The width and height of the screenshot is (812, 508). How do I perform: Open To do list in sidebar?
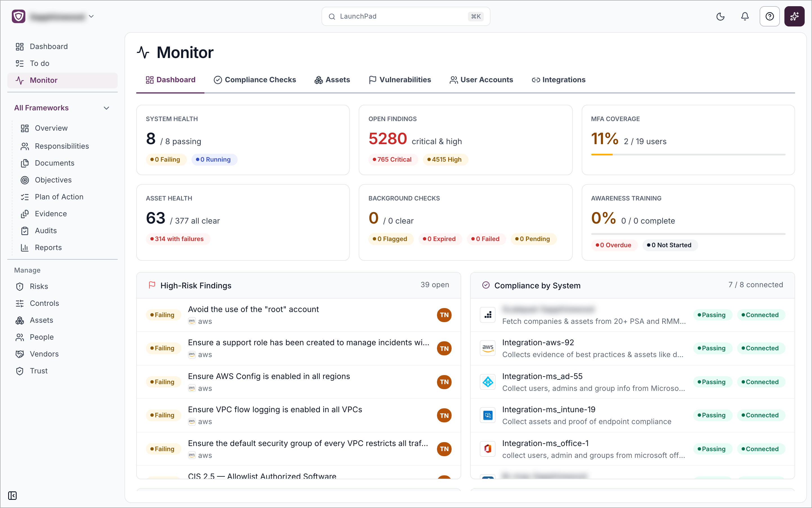click(x=63, y=63)
